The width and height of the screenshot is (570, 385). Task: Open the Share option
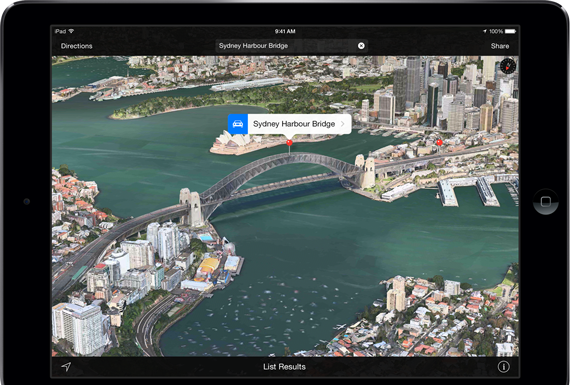500,46
